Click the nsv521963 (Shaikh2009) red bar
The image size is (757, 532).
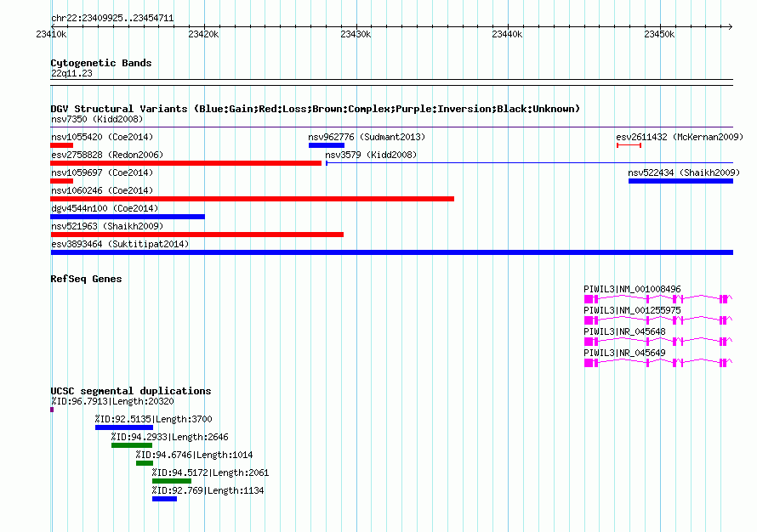coord(197,235)
